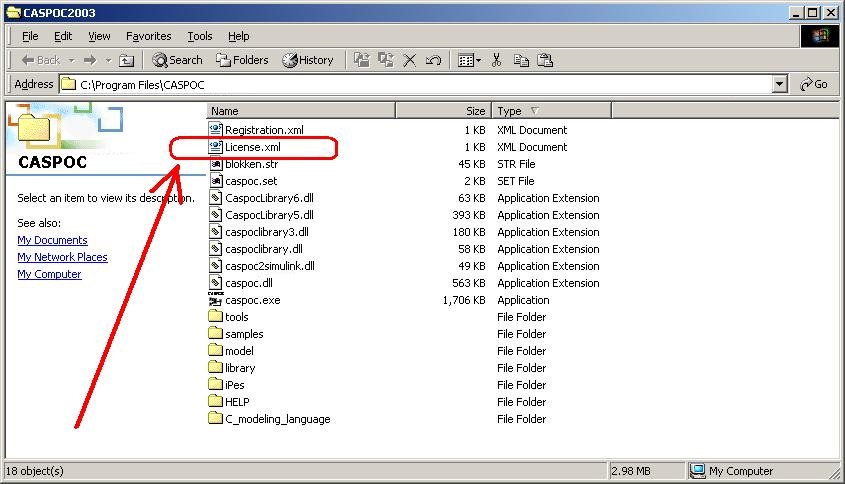This screenshot has width=845, height=484.
Task: Click the Back toolbar button
Action: (40, 60)
